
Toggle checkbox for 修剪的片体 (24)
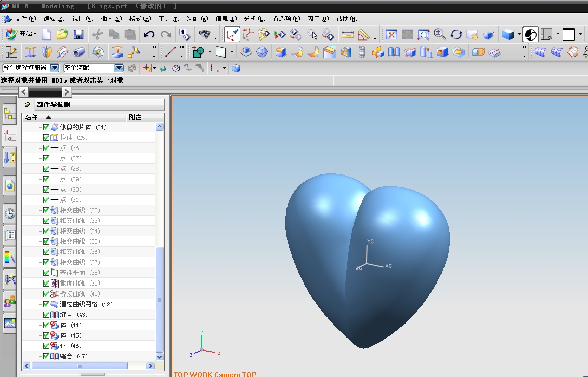(x=46, y=127)
